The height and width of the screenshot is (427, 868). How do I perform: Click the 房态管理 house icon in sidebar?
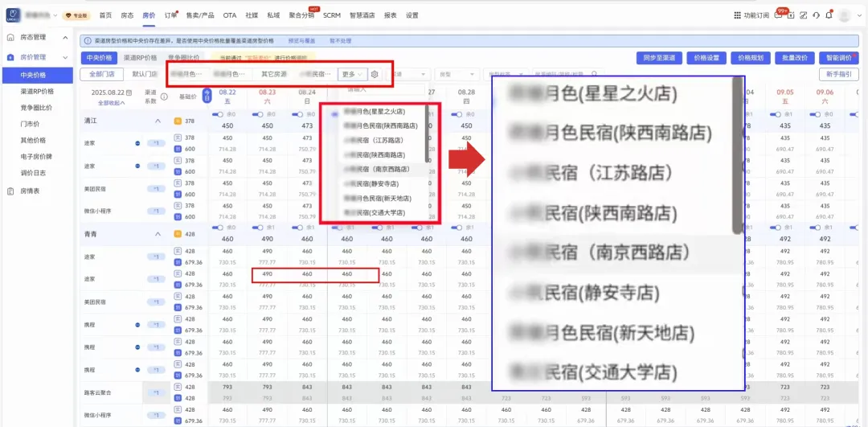10,38
